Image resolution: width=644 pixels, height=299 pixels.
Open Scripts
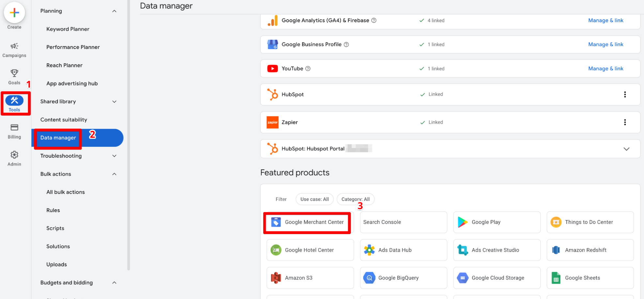tap(55, 228)
